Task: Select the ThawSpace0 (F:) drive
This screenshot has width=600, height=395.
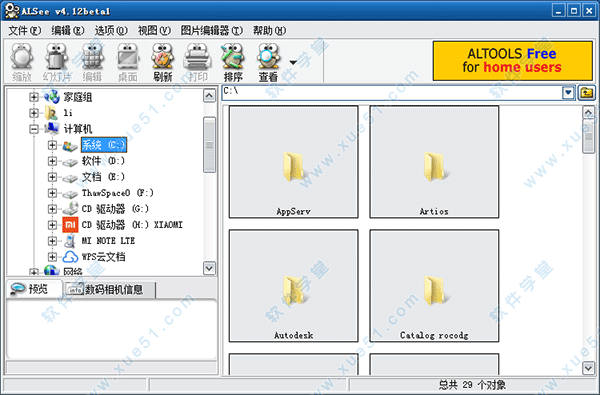Action: tap(117, 193)
